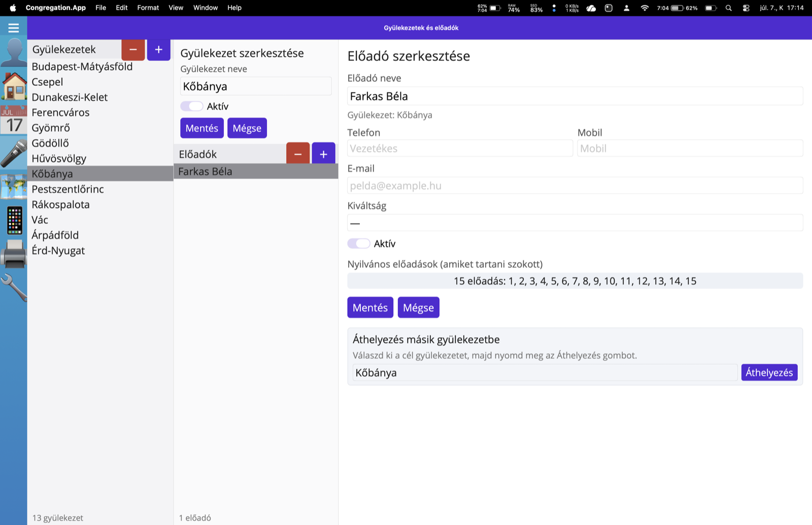Open target congregation dropdown showing Kőbánya
Screen dimensions: 812x525
(545, 372)
